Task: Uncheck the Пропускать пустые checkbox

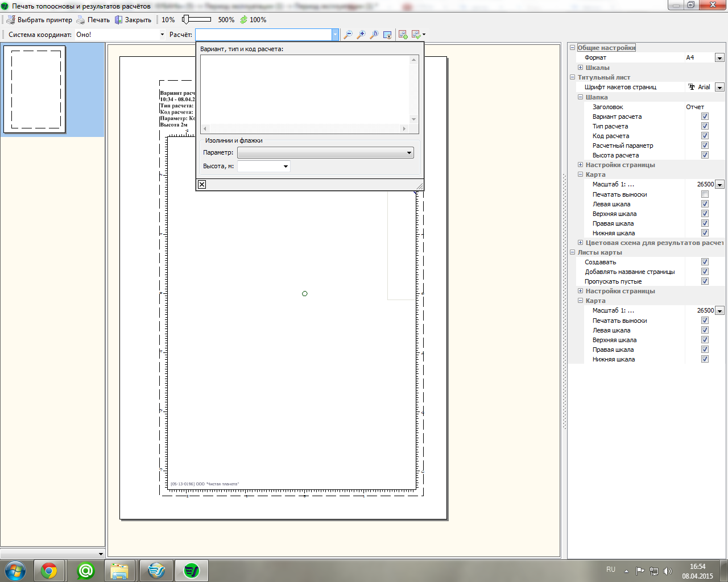Action: point(705,281)
